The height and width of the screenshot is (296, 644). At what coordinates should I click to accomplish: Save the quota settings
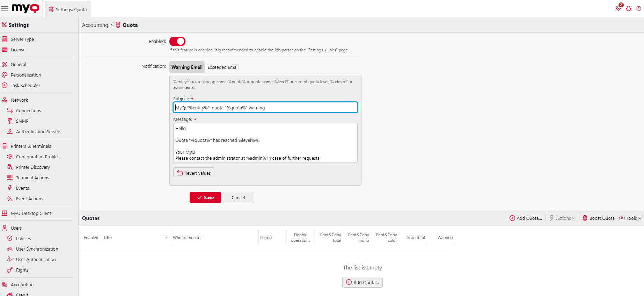(x=205, y=197)
